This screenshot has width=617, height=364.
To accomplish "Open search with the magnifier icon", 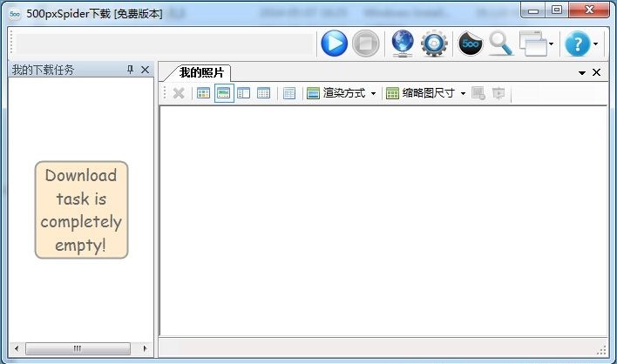I will (x=501, y=44).
